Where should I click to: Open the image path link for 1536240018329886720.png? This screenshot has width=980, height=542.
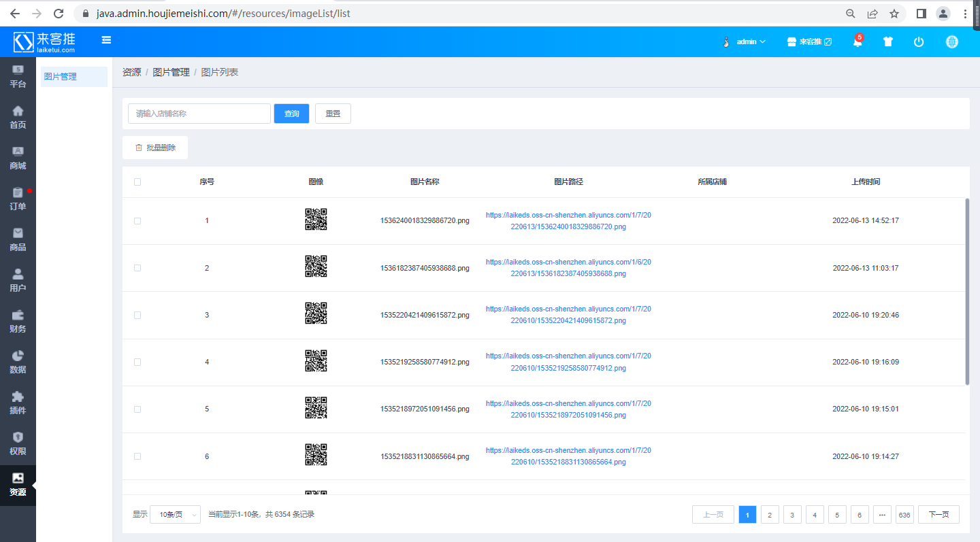[568, 221]
